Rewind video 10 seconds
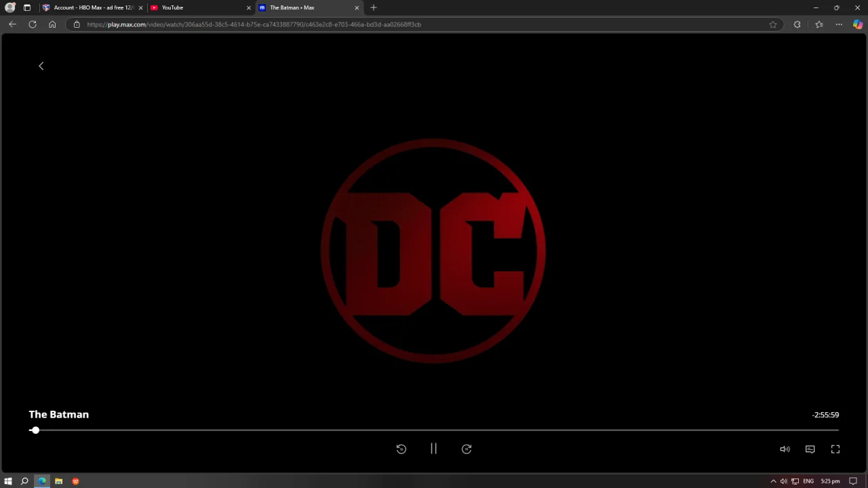 (x=401, y=449)
